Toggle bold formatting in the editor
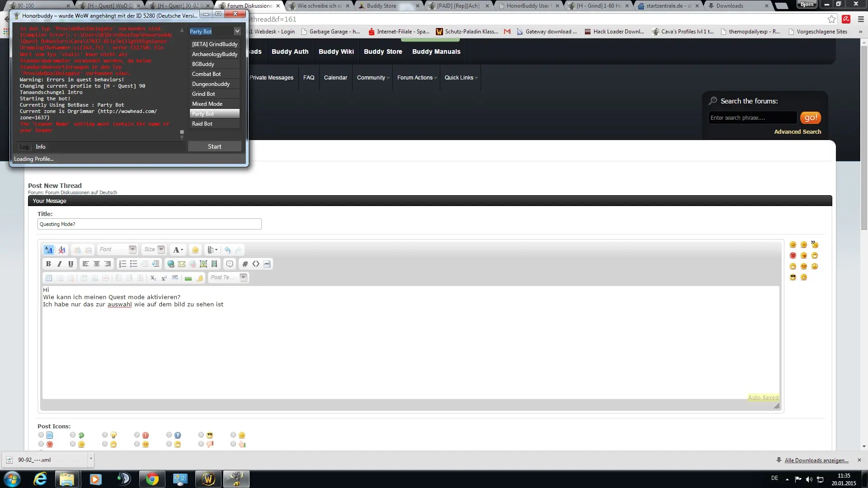The width and height of the screenshot is (868, 488). coord(48,264)
